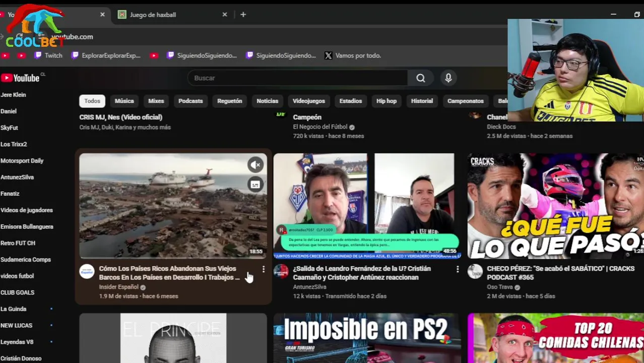Open ExplorarExplorarExp... Twitch bookmark

click(x=106, y=55)
